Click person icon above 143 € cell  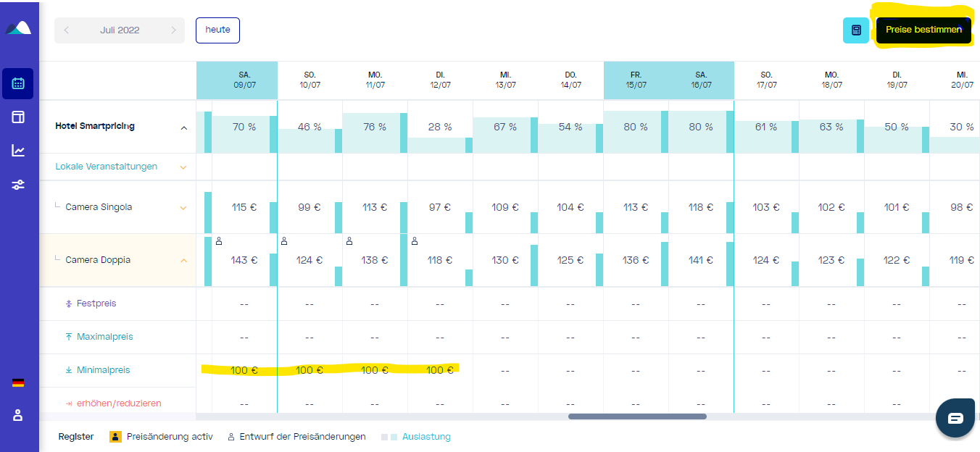[217, 241]
